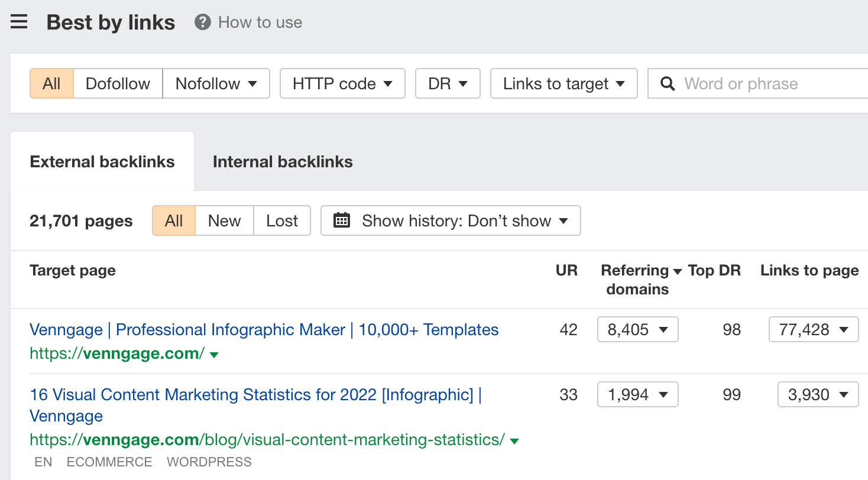The height and width of the screenshot is (480, 868).
Task: Click the sort arrow on Referring domains
Action: 678,270
